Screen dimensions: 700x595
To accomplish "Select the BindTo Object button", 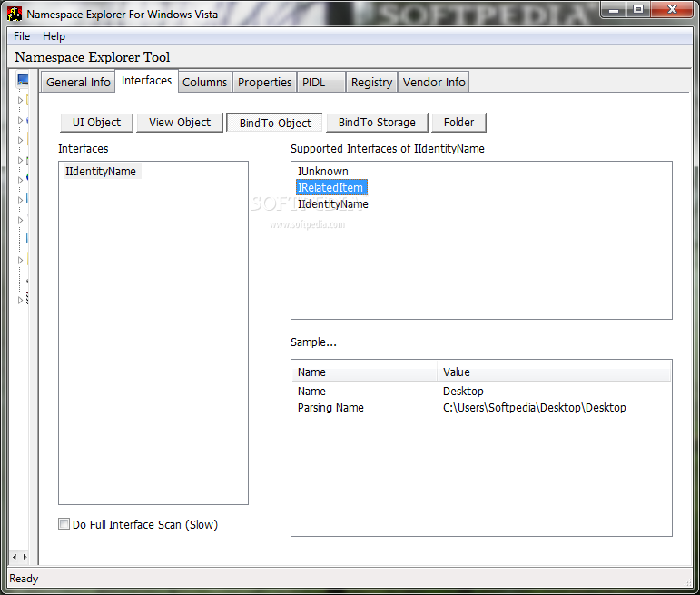I will pyautogui.click(x=275, y=123).
